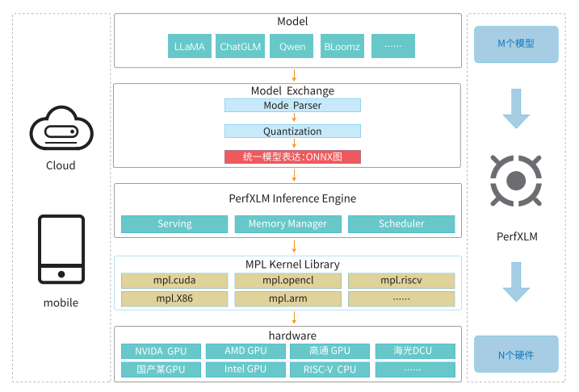
Task: Click the blue arrow above N个硬件
Action: click(517, 281)
